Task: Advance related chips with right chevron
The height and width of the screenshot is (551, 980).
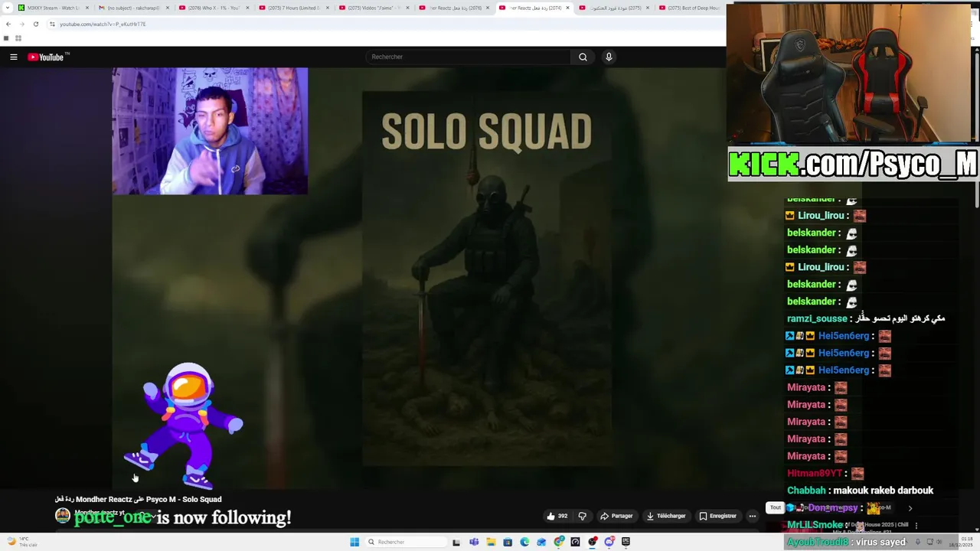Action: coord(910,508)
